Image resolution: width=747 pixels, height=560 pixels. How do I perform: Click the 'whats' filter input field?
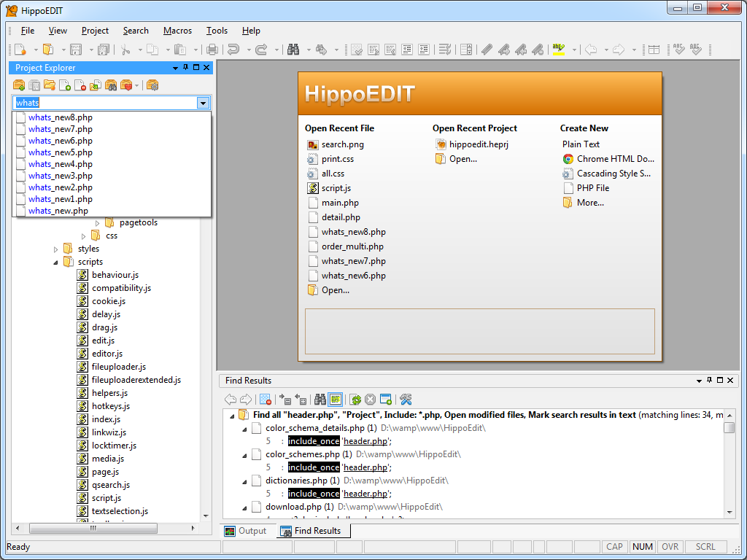tap(105, 103)
